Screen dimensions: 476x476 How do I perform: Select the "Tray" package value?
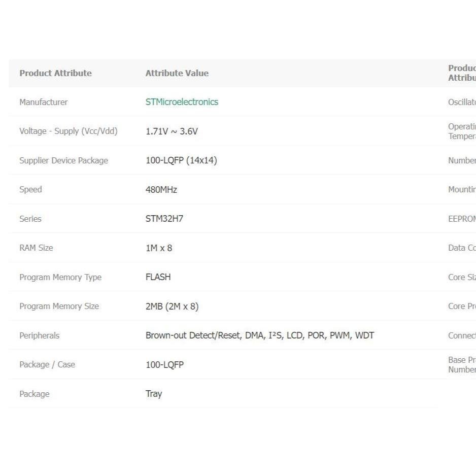154,394
